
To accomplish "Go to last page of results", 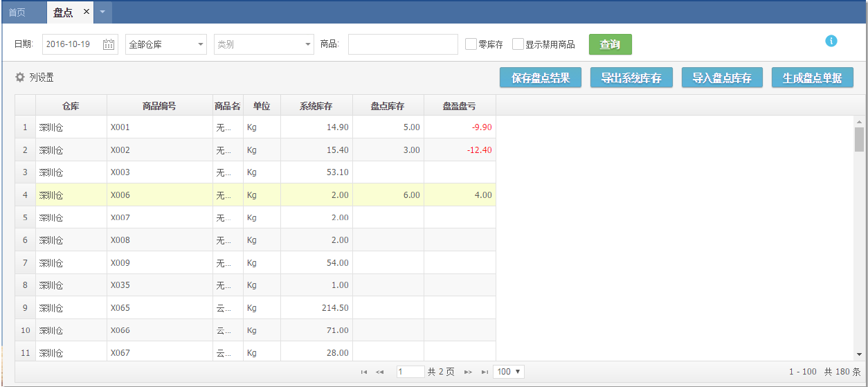I will pyautogui.click(x=485, y=372).
